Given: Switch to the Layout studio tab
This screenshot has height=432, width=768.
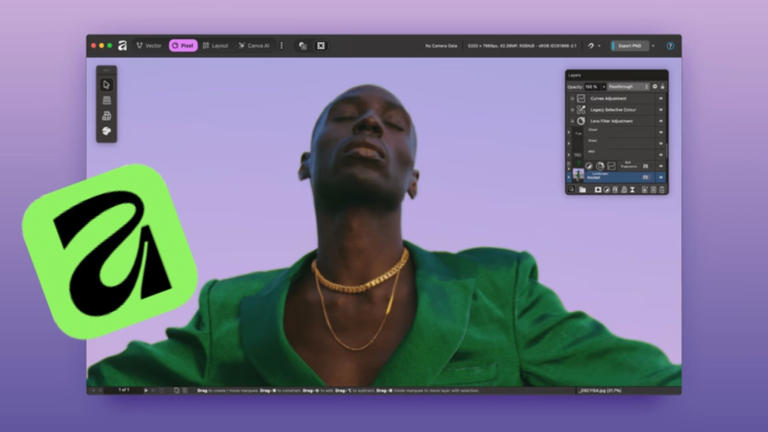Looking at the screenshot, I should click(x=215, y=45).
